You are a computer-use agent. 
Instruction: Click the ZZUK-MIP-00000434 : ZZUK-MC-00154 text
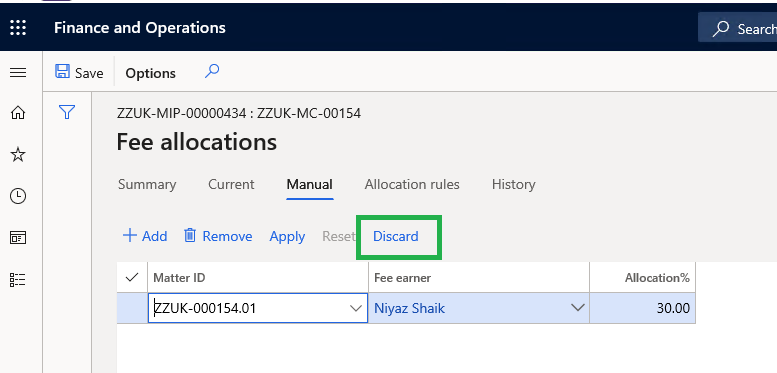click(x=239, y=113)
